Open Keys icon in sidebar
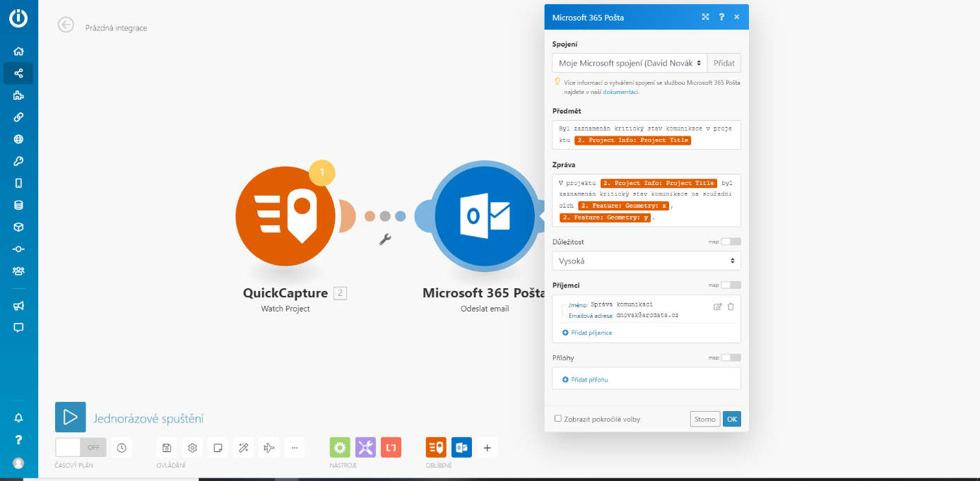 tap(18, 161)
